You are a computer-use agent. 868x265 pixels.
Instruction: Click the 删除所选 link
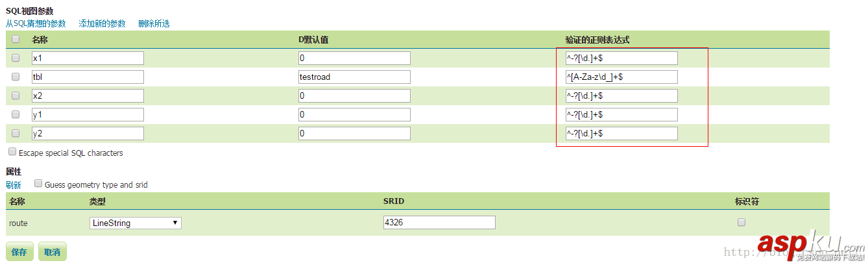154,23
